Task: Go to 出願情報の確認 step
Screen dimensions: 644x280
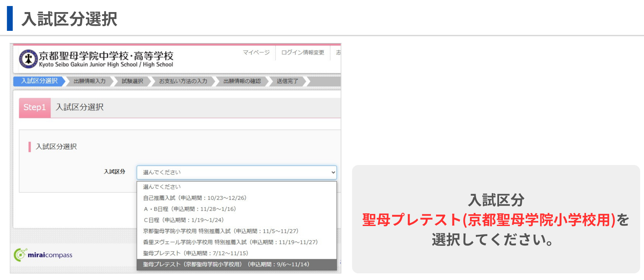Action: [242, 81]
